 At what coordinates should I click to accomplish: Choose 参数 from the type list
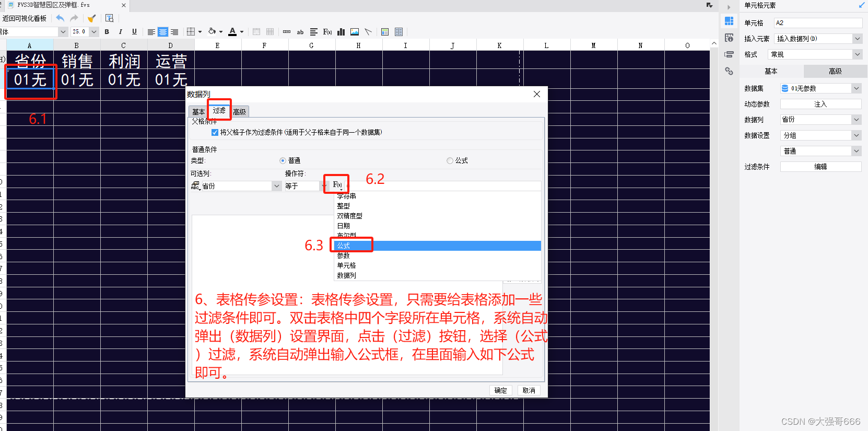(438, 255)
